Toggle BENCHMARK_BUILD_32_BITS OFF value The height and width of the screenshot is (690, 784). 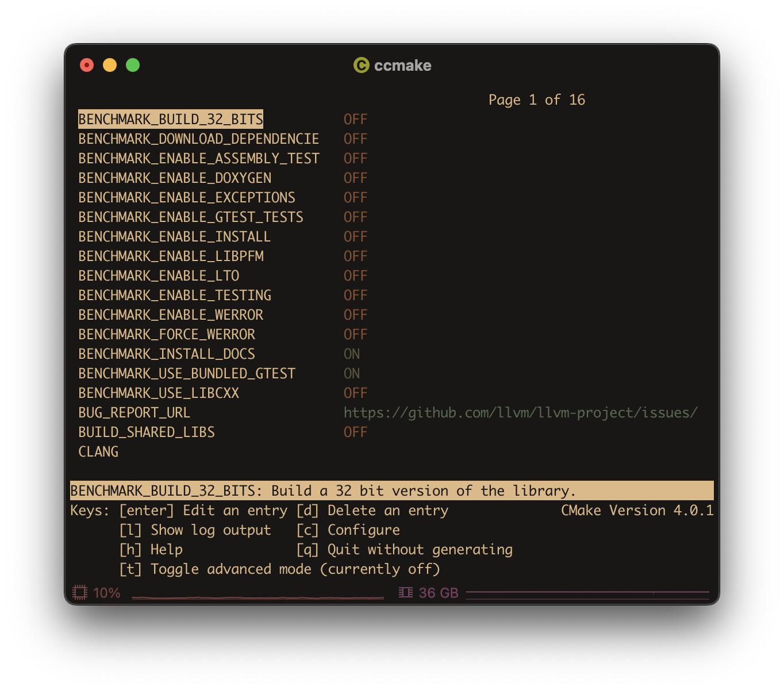pyautogui.click(x=355, y=119)
